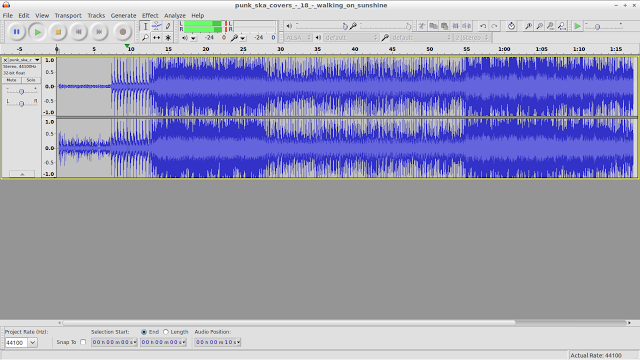This screenshot has width=640, height=360.
Task: Open the ALSA audio host dropdown
Action: click(298, 38)
